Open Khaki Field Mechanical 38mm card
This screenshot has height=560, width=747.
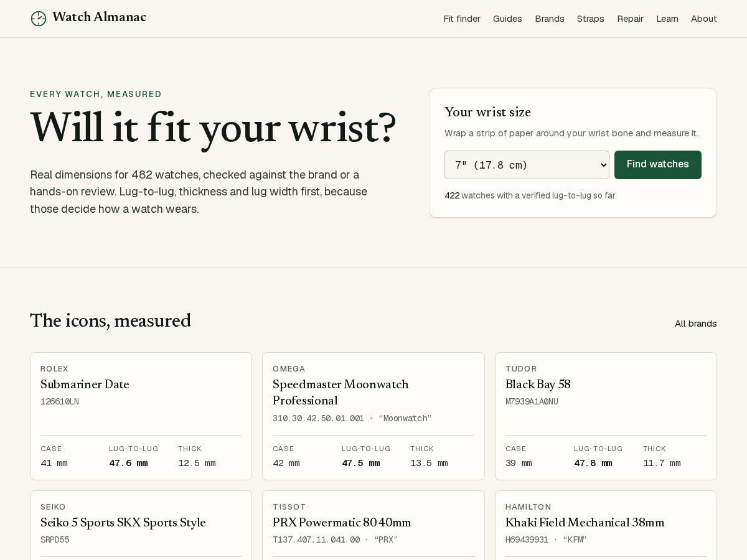click(585, 523)
